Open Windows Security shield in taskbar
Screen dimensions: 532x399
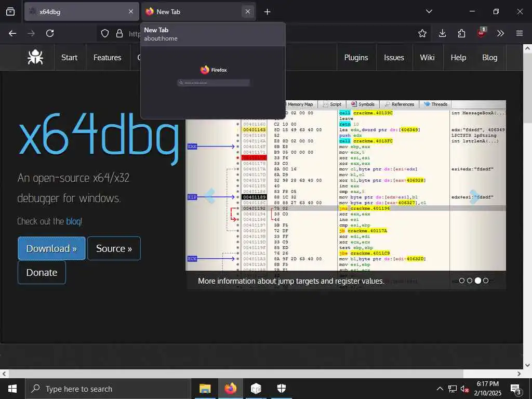pyautogui.click(x=282, y=389)
